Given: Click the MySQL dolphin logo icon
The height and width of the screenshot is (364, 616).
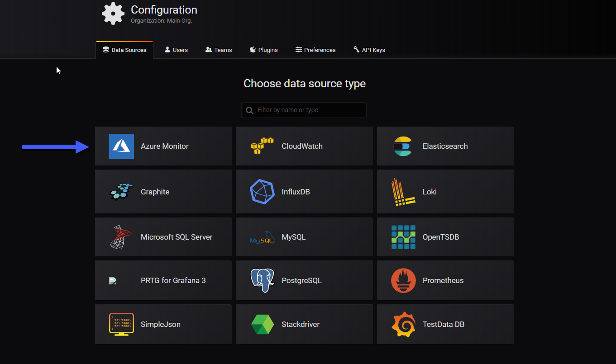Looking at the screenshot, I should click(263, 237).
